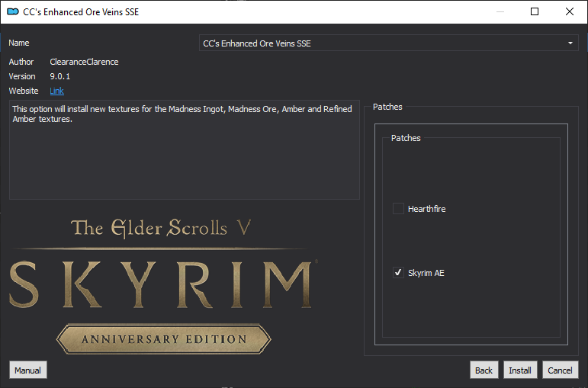Viewport: 588px width, 388px height.
Task: Open the Website Link hyperlink
Action: (56, 91)
